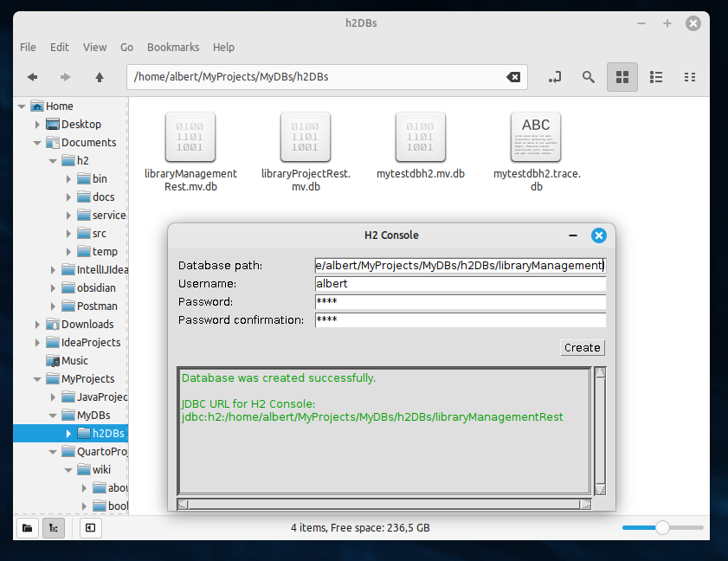Viewport: 728px width, 561px height.
Task: Click the Create button in H2 Console
Action: tap(583, 348)
